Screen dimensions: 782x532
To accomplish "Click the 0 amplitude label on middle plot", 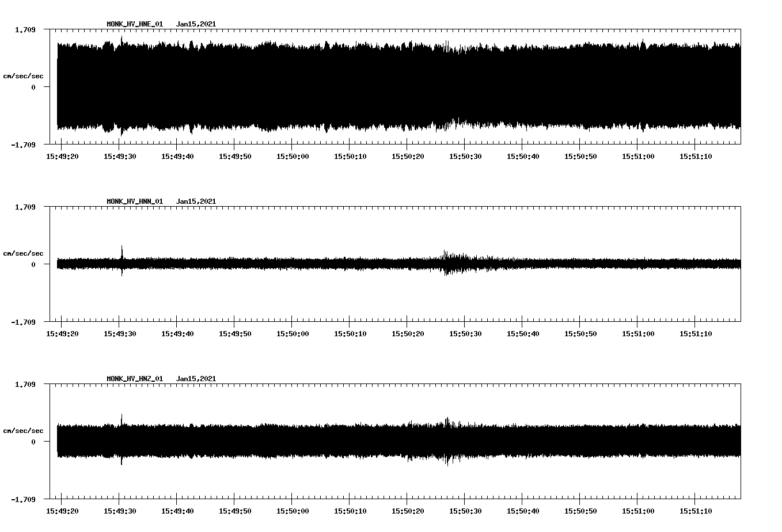I will (33, 265).
